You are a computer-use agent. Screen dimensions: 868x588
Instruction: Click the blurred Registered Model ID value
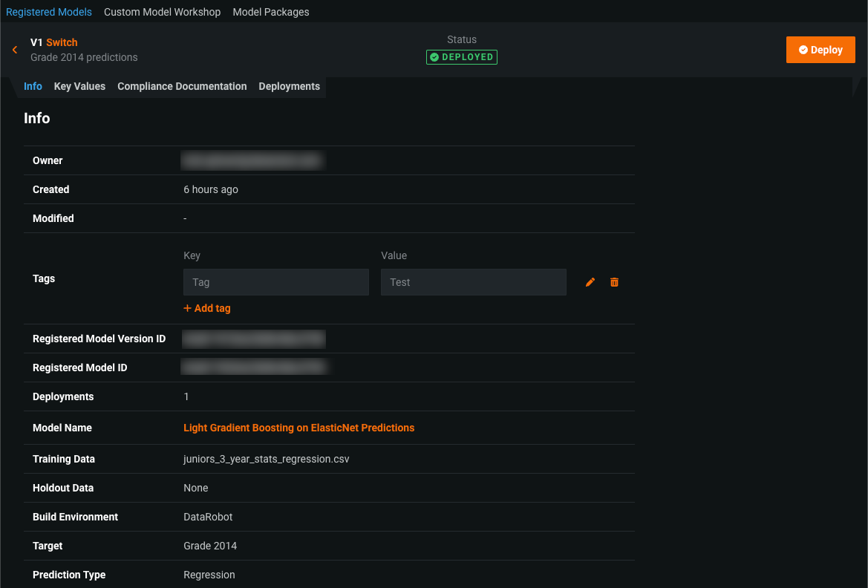(x=254, y=367)
